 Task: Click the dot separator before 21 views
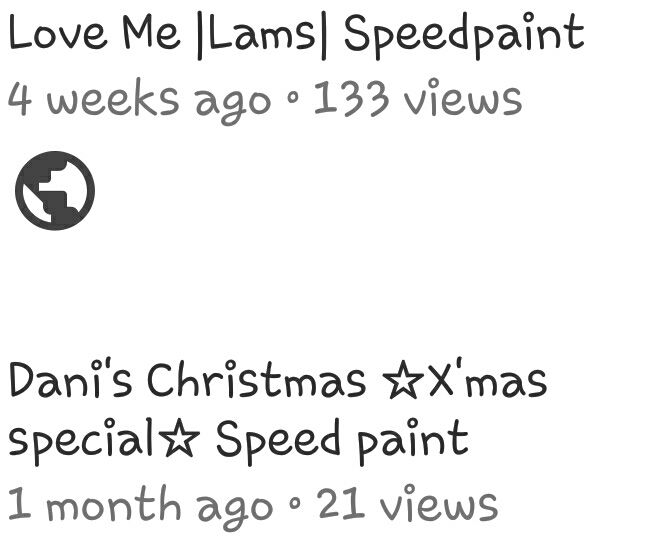click(295, 503)
